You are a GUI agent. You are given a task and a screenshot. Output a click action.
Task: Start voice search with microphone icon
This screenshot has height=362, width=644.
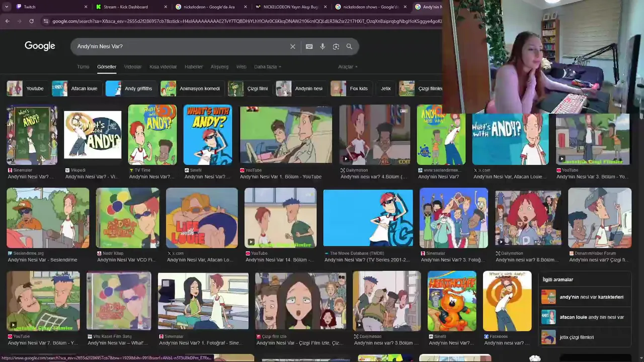[323, 46]
